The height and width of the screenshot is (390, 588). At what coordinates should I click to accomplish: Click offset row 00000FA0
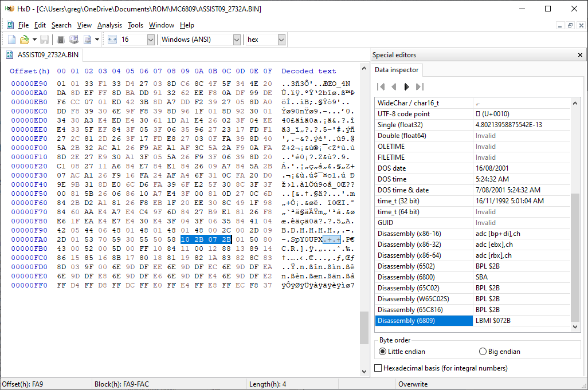29,239
